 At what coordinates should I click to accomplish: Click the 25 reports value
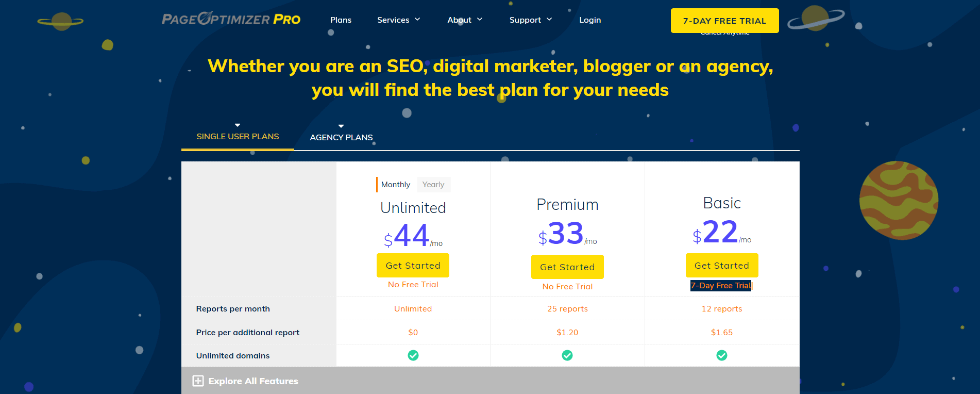567,308
